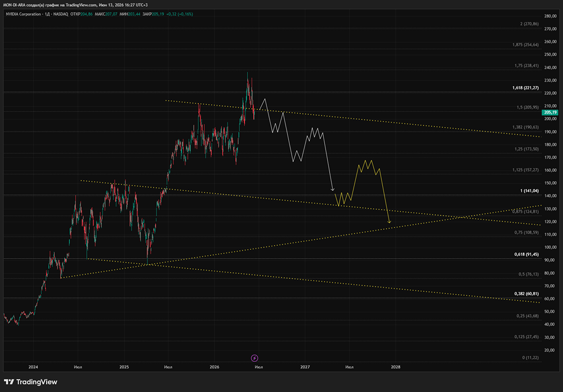Click the 2027 label on time axis
The height and width of the screenshot is (392, 563).
click(x=305, y=367)
